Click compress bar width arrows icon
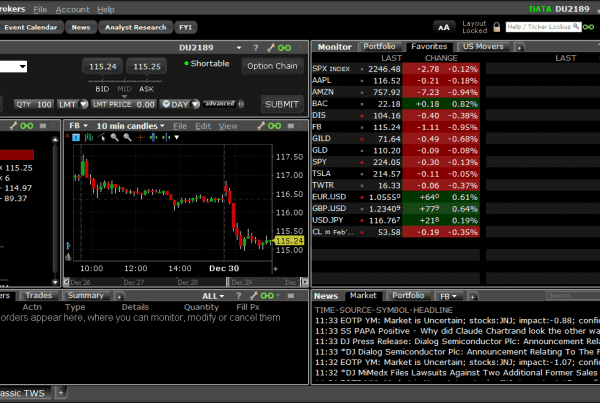This screenshot has height=403, width=600. [166, 137]
